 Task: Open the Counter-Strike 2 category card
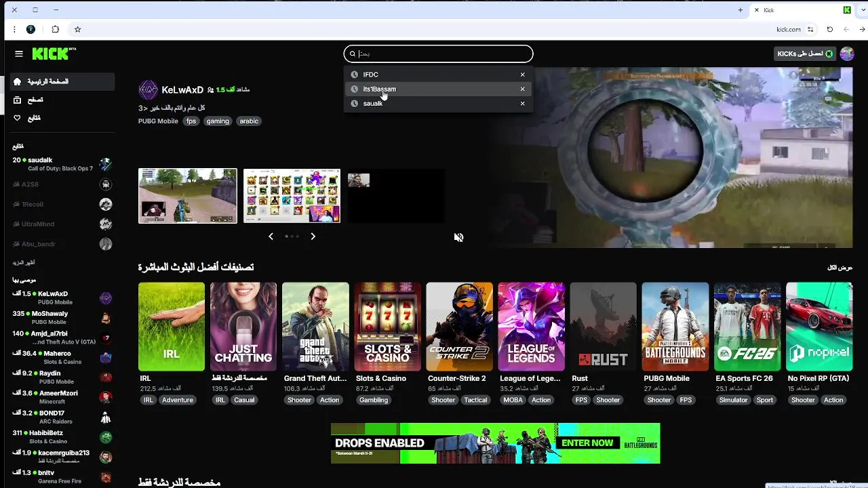tap(459, 327)
